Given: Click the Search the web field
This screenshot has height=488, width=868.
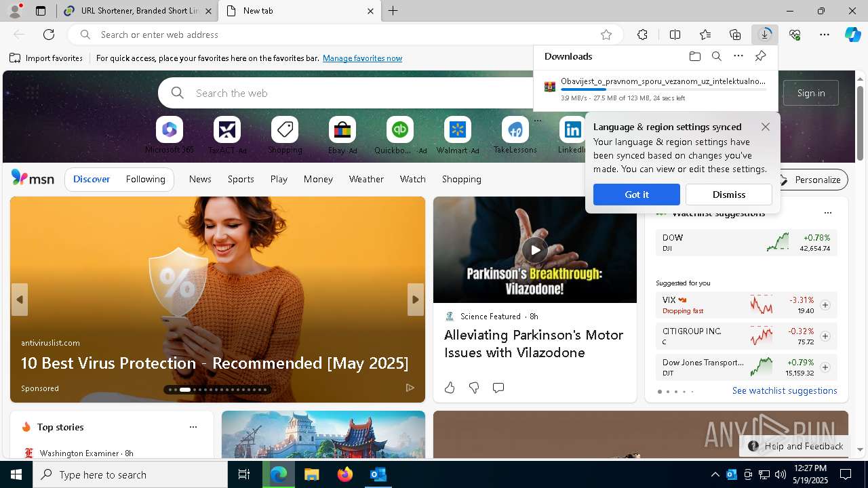Looking at the screenshot, I should (x=346, y=93).
